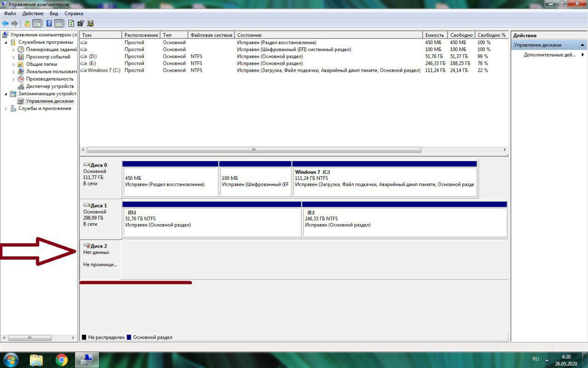Open Windows Explorer from the taskbar

pos(36,359)
